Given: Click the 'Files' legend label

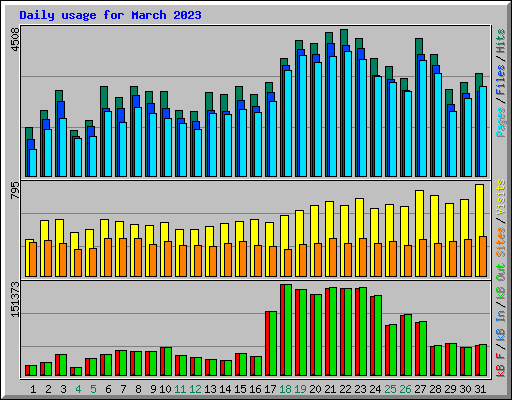Looking at the screenshot, I should click(501, 80).
